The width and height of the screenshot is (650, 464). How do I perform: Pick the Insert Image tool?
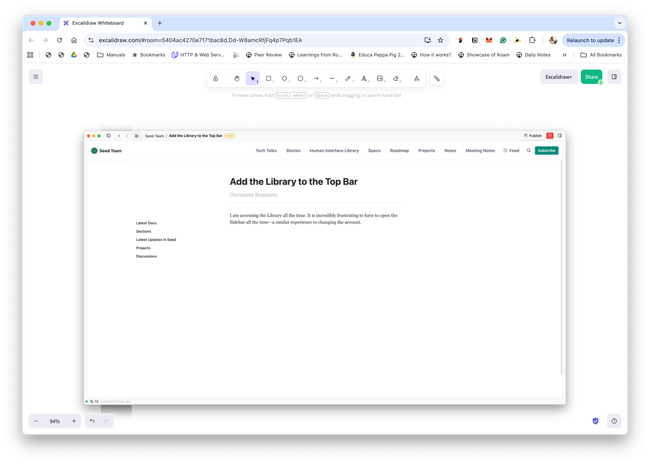pyautogui.click(x=380, y=78)
